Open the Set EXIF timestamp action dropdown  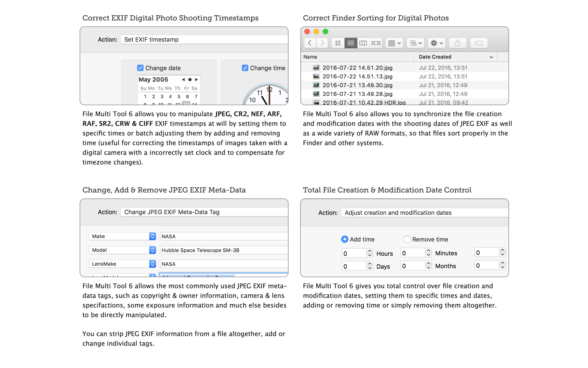[x=204, y=39]
